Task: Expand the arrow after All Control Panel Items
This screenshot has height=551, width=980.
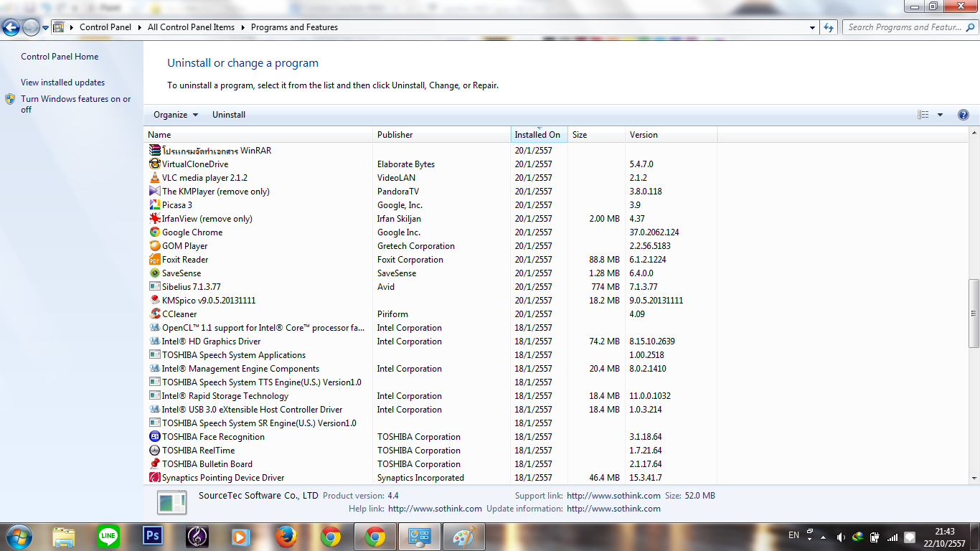Action: 242,27
